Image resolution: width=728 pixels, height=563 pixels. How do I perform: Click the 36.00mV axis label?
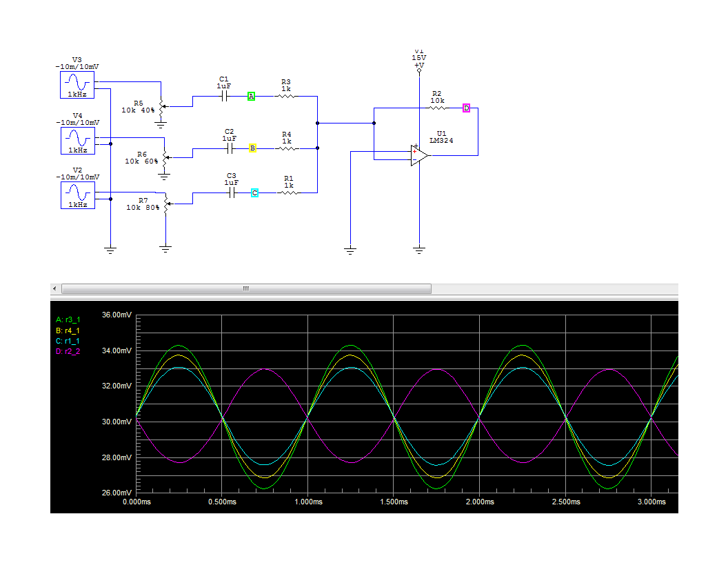click(117, 315)
